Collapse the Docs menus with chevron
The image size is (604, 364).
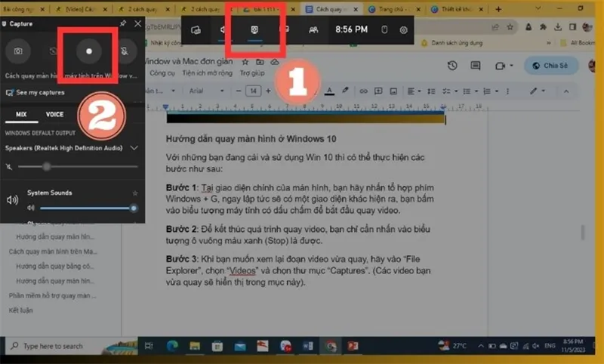[566, 91]
